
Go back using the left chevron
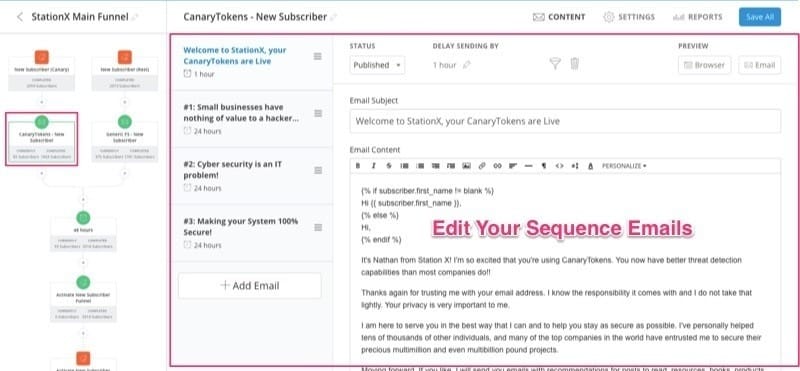tap(19, 17)
